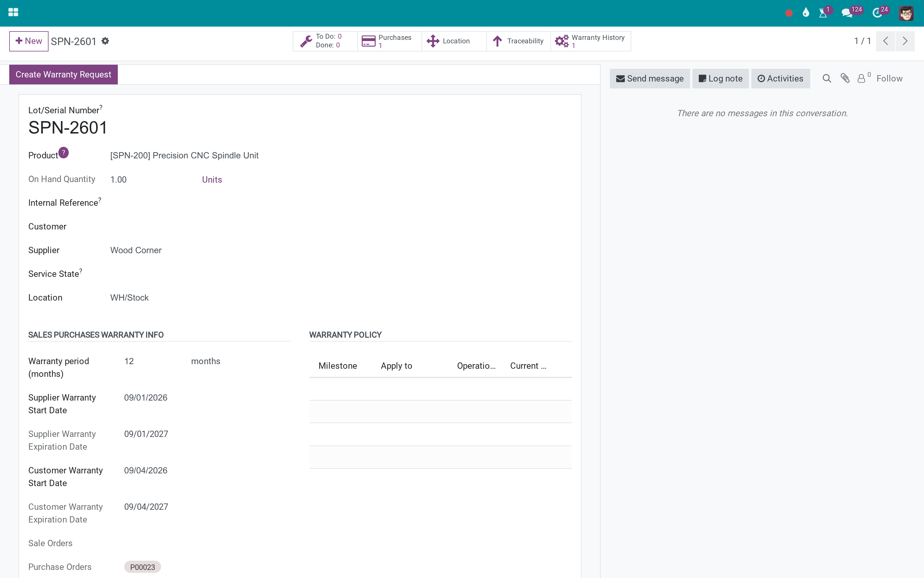
Task: Click the Units link
Action: (x=212, y=180)
